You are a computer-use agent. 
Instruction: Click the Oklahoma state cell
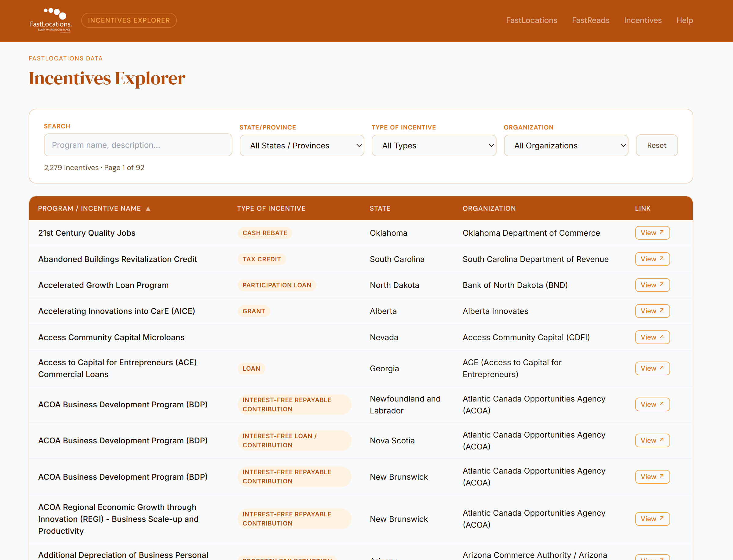click(388, 233)
